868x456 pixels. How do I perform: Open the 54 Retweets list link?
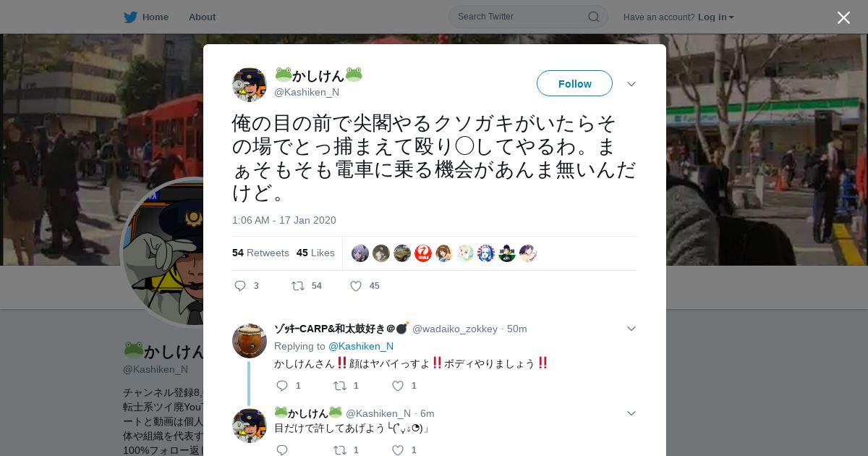point(260,253)
